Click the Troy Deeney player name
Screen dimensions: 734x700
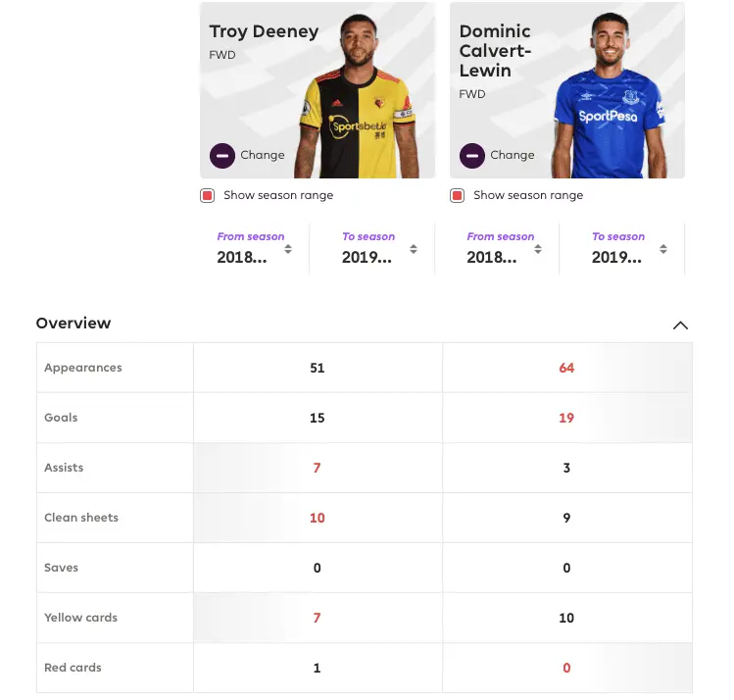264,31
